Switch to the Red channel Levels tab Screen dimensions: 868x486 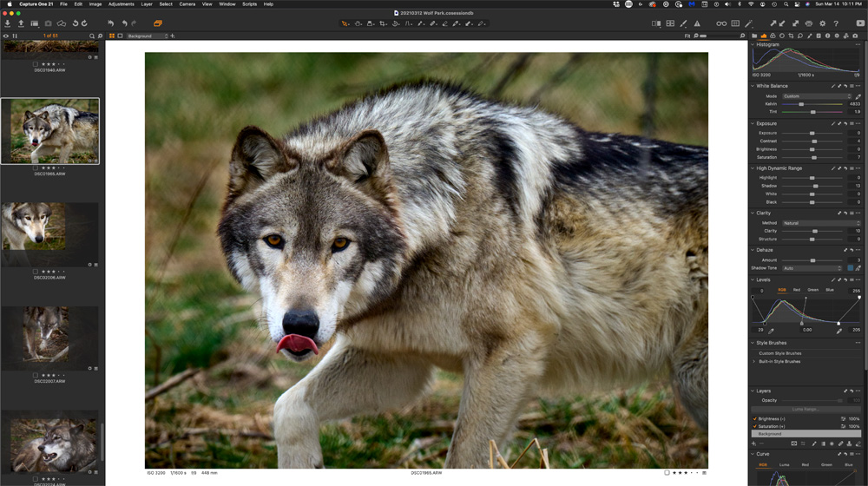click(797, 290)
